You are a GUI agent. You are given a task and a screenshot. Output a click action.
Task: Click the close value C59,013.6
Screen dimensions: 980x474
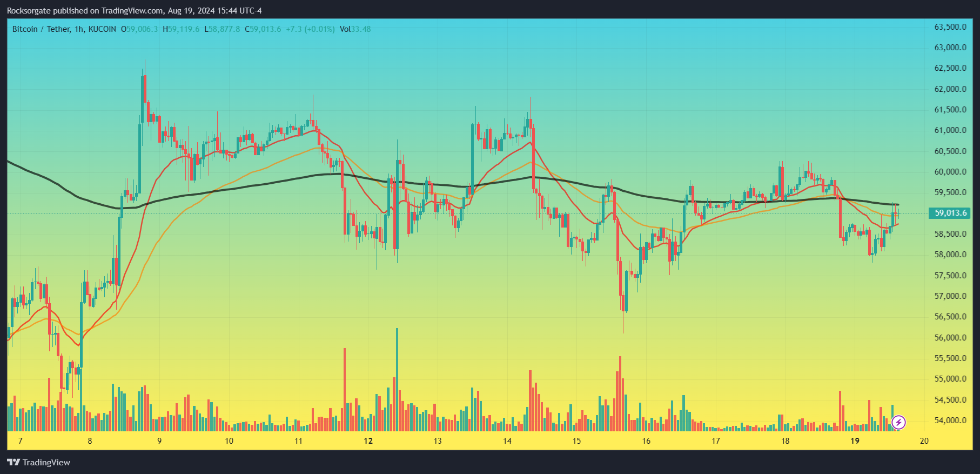(263, 29)
